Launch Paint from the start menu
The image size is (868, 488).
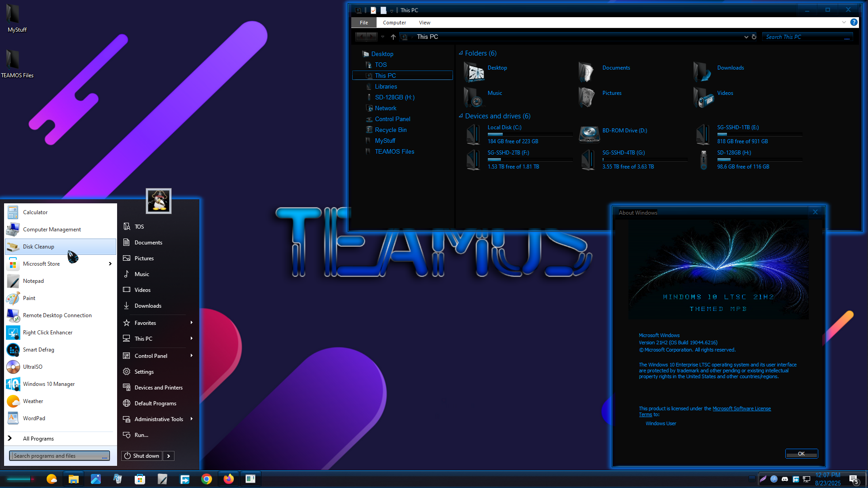[x=60, y=298]
